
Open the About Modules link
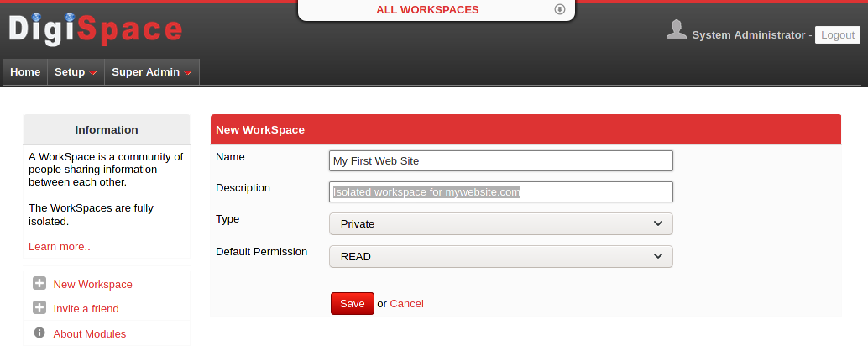(90, 334)
